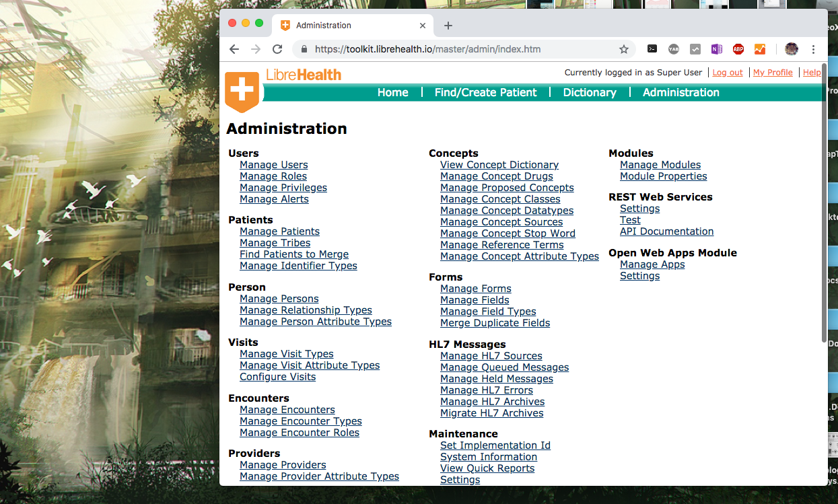Click the Chrome profile avatar

(x=791, y=49)
